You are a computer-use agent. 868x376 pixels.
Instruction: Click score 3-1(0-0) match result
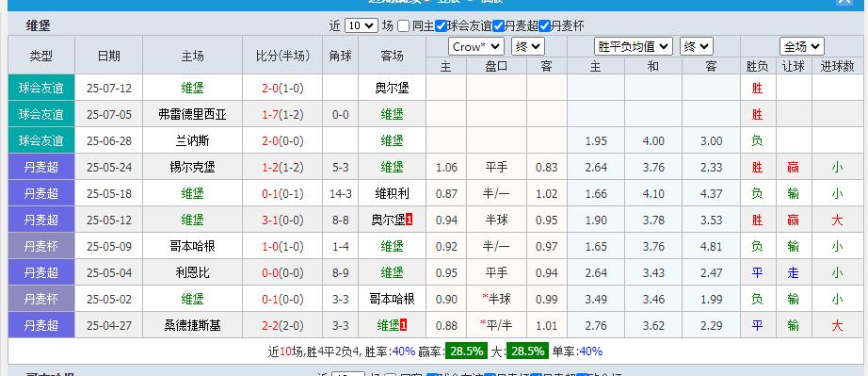coord(282,220)
